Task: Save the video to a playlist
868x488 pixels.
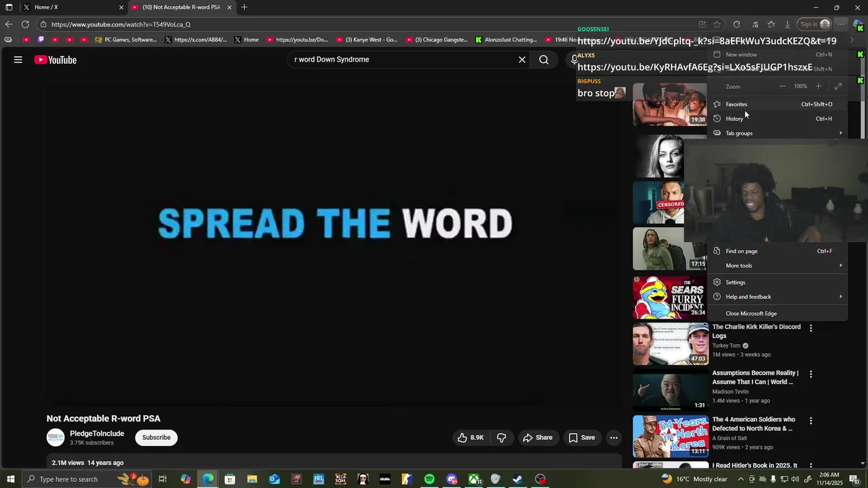Action: point(582,438)
